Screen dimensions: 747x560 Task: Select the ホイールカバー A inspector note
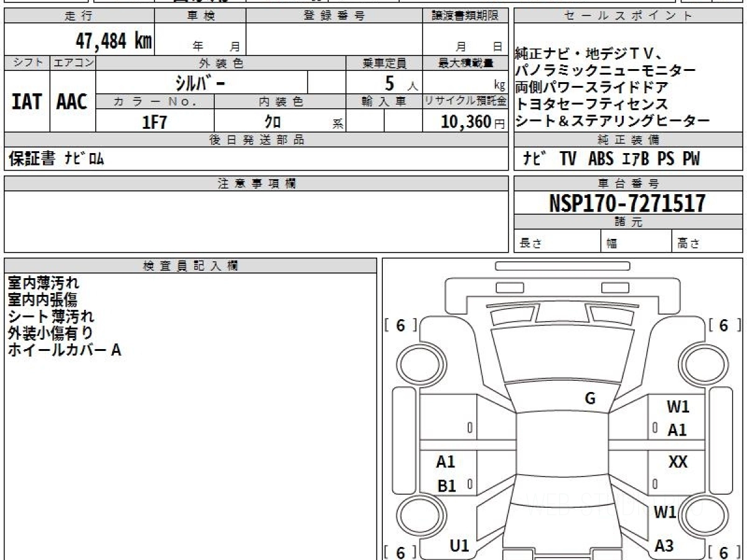pyautogui.click(x=64, y=350)
